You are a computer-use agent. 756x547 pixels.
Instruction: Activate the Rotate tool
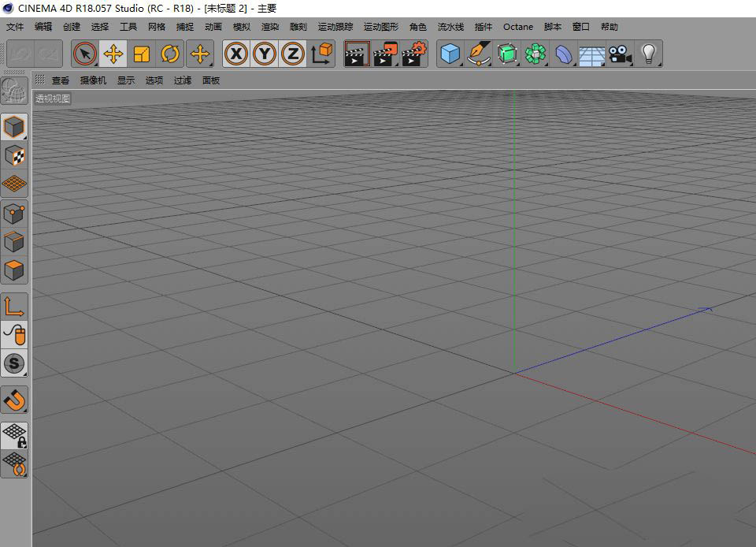tap(170, 54)
